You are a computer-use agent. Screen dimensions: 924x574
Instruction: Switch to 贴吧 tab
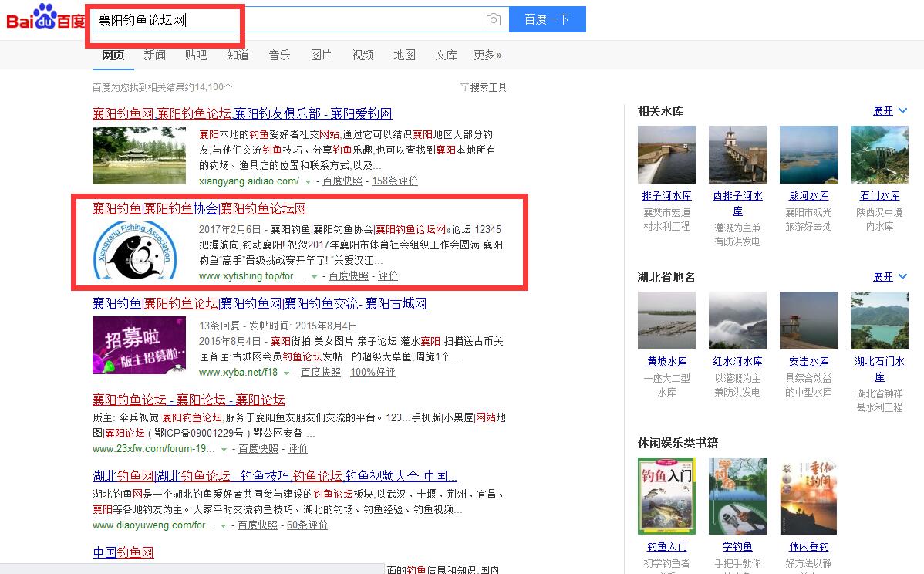(x=196, y=55)
